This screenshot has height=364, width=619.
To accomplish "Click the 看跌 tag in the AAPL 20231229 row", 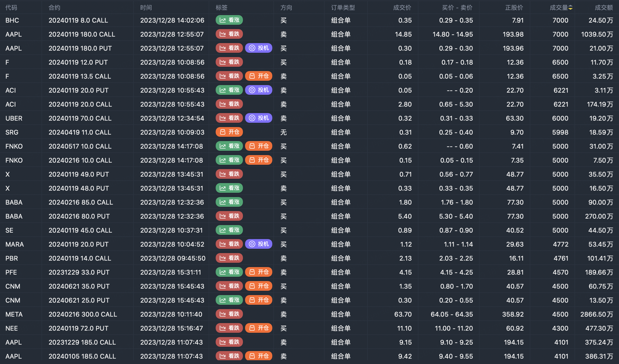I will point(229,342).
